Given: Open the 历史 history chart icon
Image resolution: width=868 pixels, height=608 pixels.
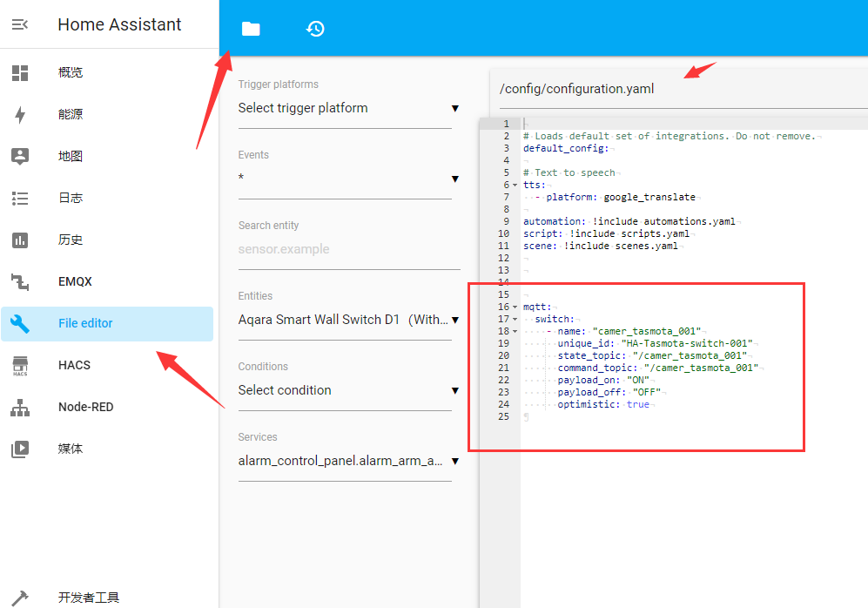Looking at the screenshot, I should tap(20, 240).
